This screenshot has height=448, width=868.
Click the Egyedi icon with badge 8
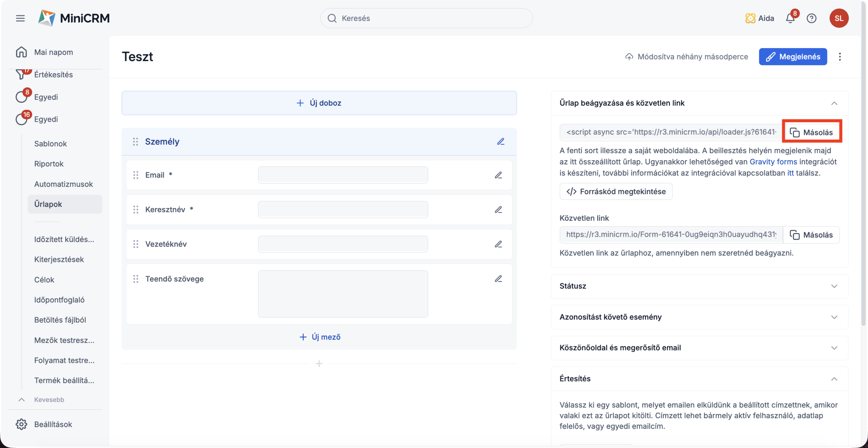click(22, 97)
